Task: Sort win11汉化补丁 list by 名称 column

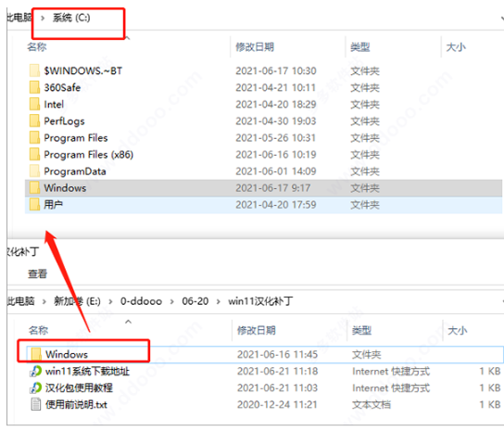Action: [39, 330]
